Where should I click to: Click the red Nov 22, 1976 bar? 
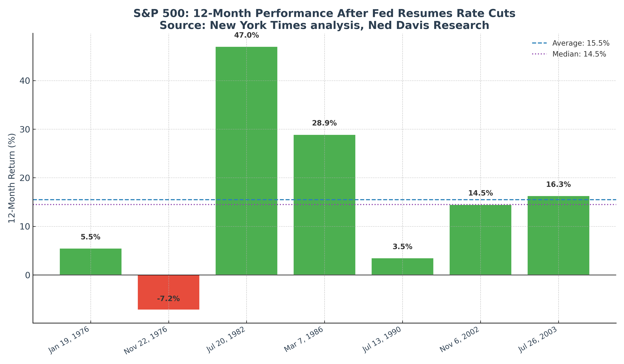pyautogui.click(x=168, y=292)
